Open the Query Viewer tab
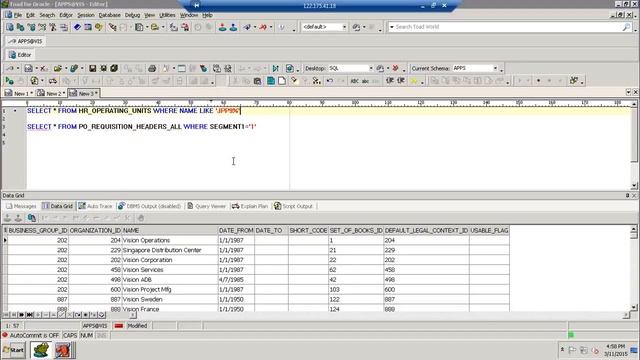The height and width of the screenshot is (360, 640). (x=207, y=206)
